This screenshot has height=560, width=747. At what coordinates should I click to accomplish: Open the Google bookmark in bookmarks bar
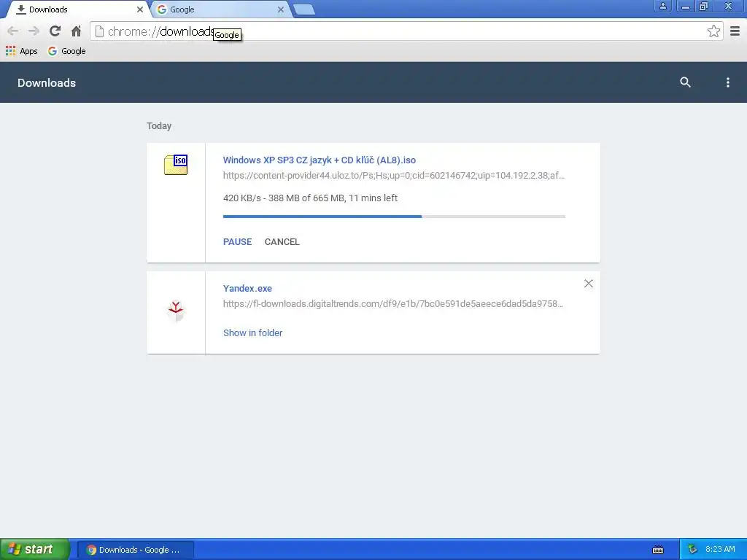[x=66, y=51]
